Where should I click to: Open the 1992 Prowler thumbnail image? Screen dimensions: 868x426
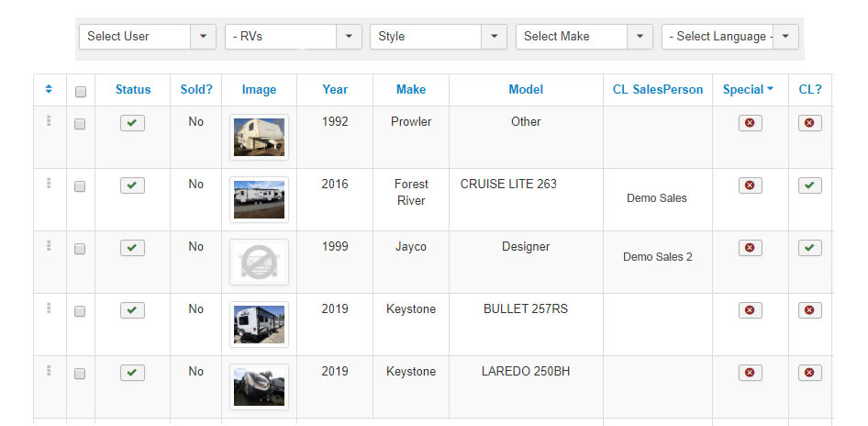pos(259,137)
